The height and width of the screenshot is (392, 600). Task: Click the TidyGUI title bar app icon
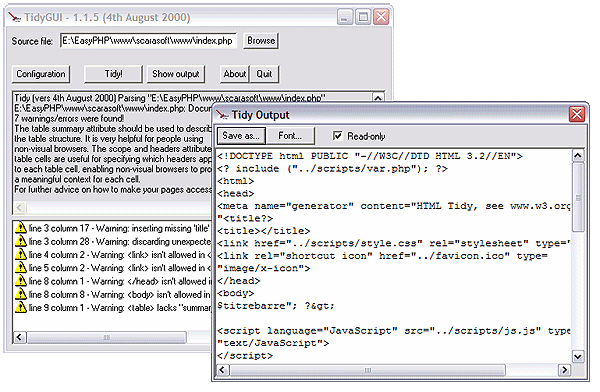15,17
